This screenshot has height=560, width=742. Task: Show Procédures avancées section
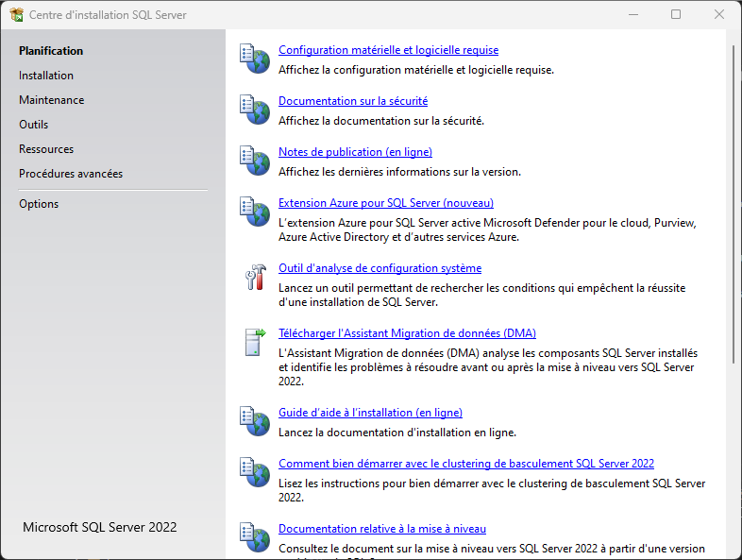tap(71, 174)
